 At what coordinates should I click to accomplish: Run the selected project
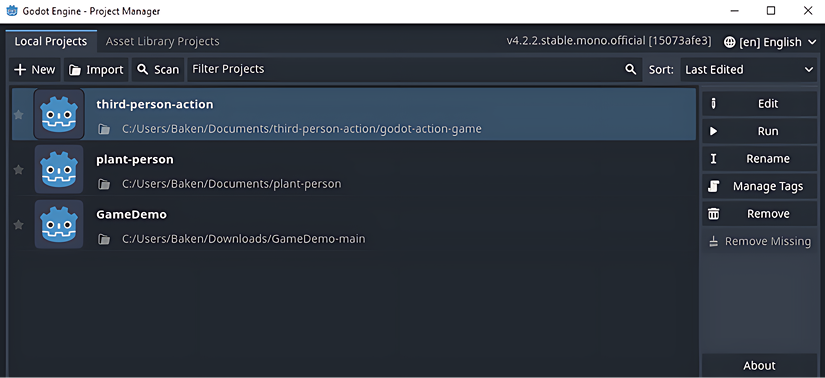point(759,131)
